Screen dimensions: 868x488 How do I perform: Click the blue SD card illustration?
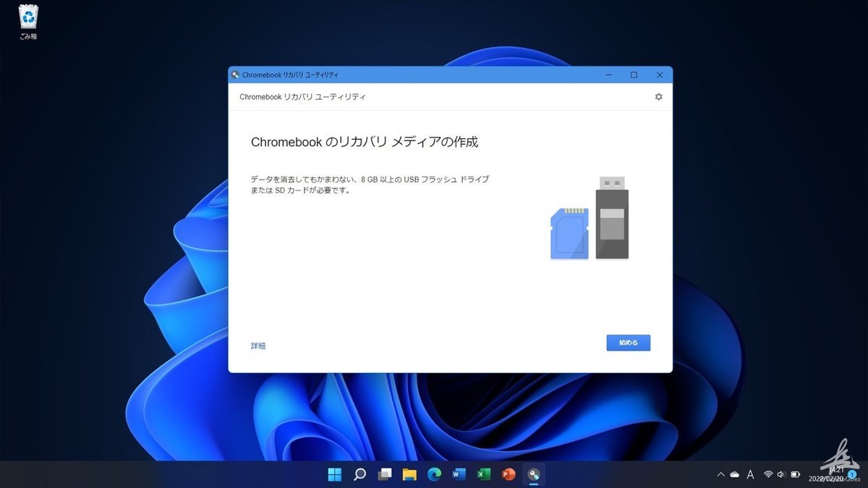pos(569,233)
